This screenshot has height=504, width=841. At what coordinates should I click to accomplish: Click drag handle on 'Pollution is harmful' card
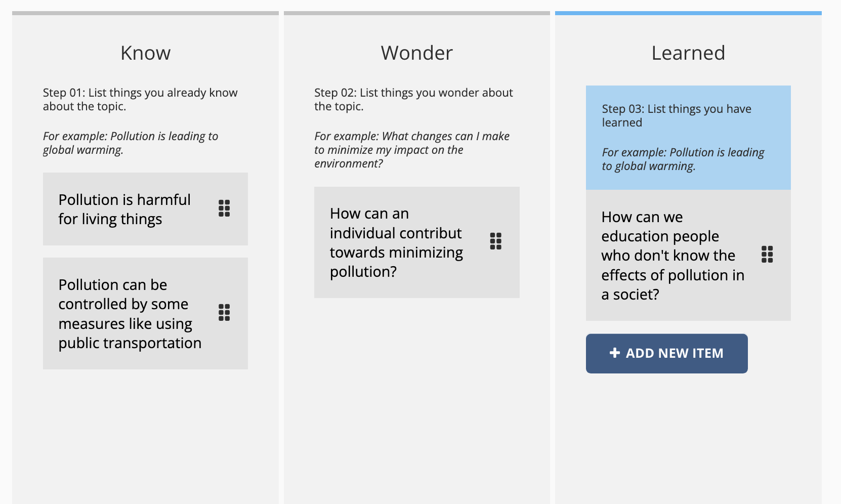(224, 208)
